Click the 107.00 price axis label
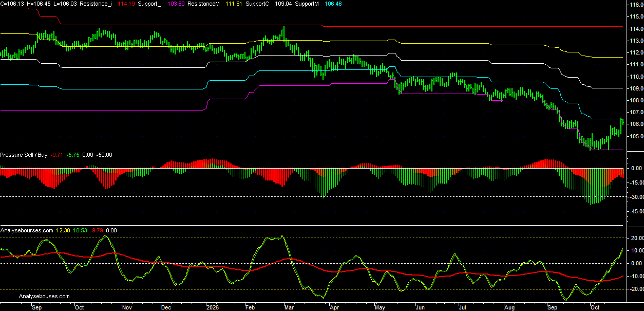The height and width of the screenshot is (311, 644). pos(636,112)
